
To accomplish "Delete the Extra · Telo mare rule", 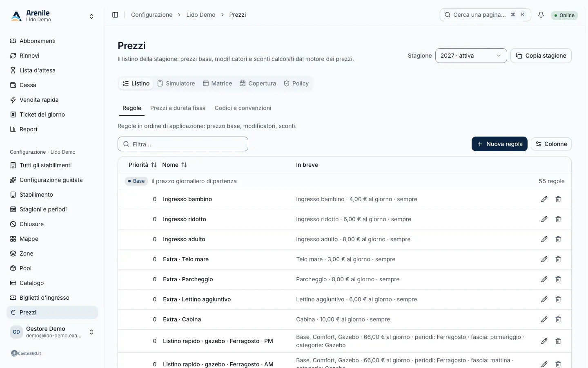I will [558, 259].
